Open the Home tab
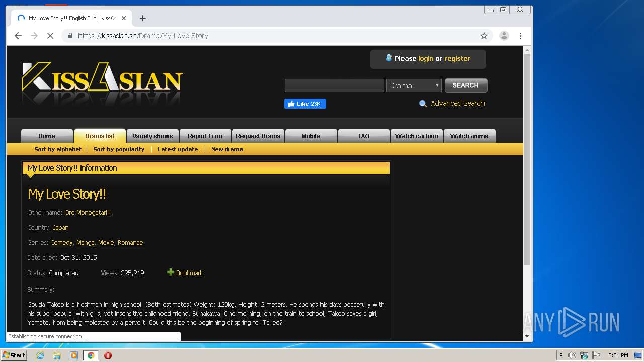This screenshot has width=644, height=362. [47, 136]
